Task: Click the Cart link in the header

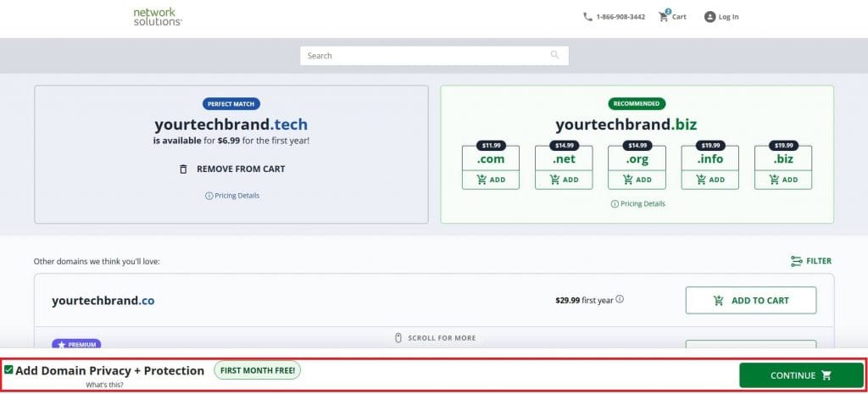Action: [x=679, y=17]
